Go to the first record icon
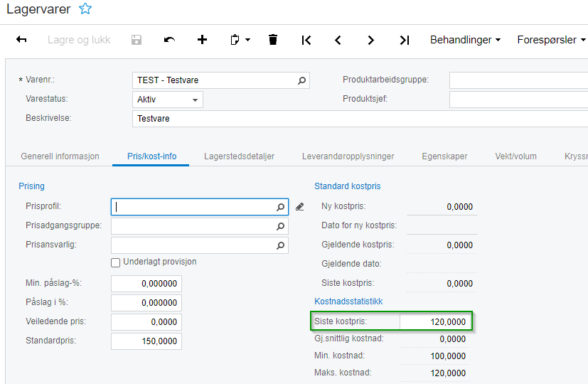588x384 pixels. tap(306, 40)
